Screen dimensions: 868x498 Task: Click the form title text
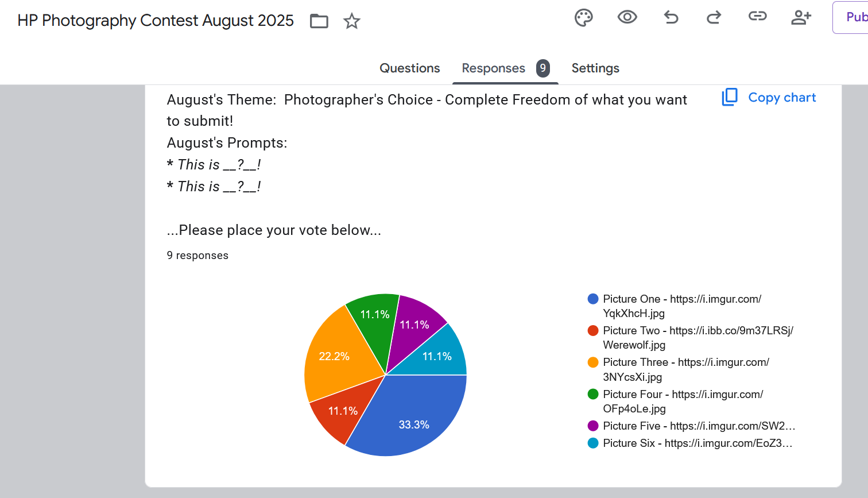pyautogui.click(x=156, y=21)
